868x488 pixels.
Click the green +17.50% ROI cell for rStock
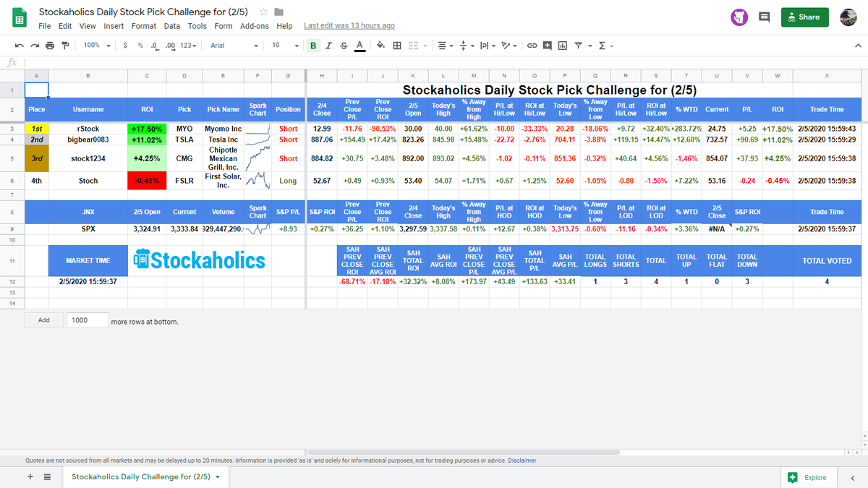(147, 129)
